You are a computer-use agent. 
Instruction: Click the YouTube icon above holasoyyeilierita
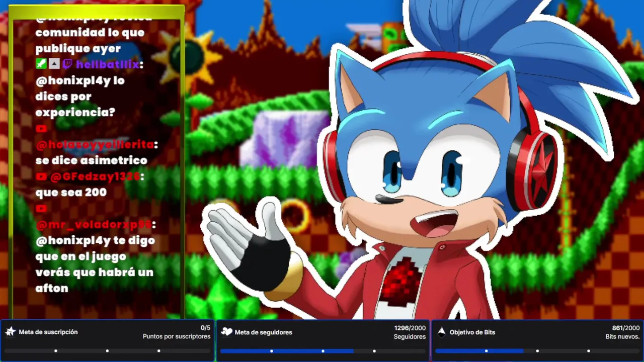pyautogui.click(x=41, y=129)
